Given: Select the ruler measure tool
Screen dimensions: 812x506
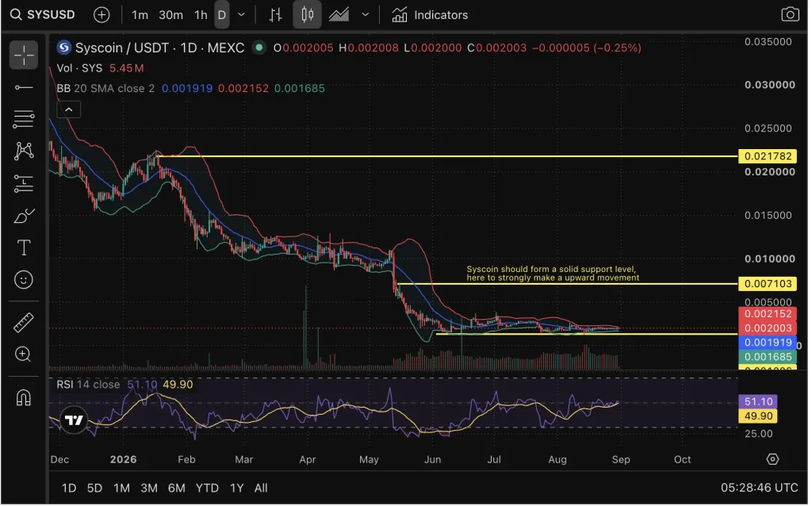Looking at the screenshot, I should point(23,322).
